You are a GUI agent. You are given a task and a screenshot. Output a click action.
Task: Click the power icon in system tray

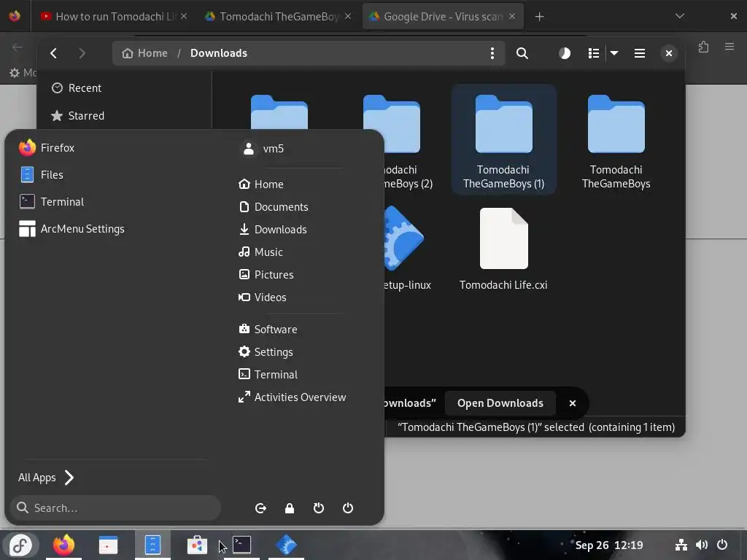pos(722,545)
